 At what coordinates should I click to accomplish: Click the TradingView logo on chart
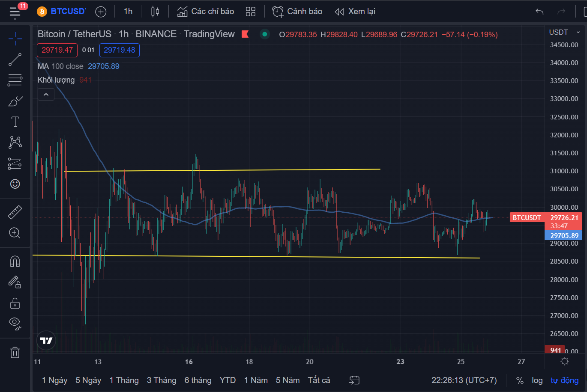[46, 341]
